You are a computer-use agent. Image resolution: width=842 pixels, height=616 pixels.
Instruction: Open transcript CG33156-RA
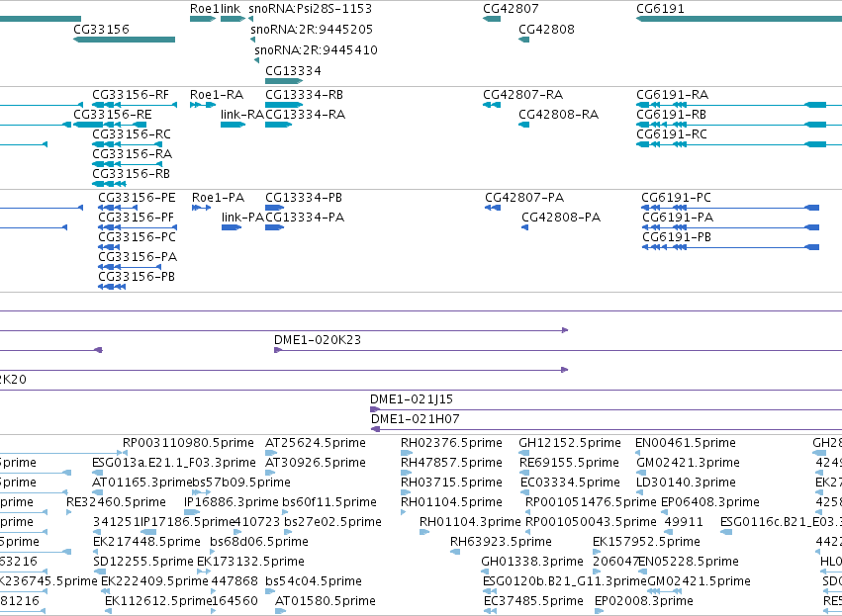click(133, 154)
